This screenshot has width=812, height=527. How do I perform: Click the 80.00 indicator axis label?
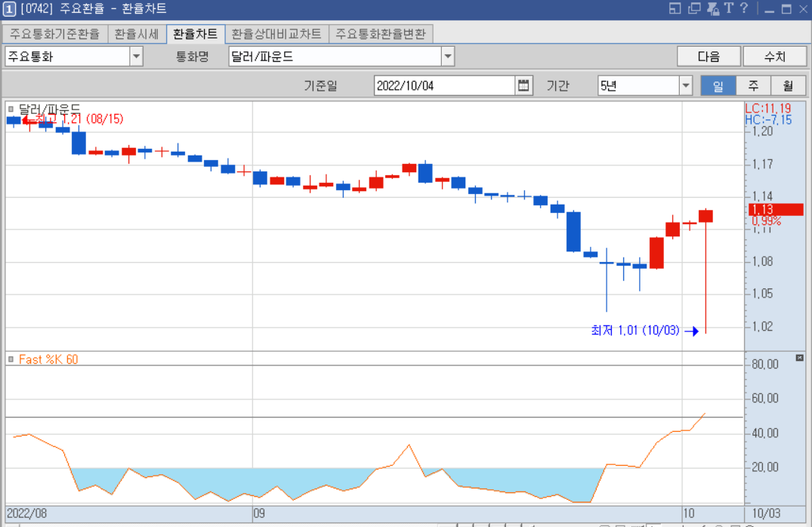click(x=765, y=365)
